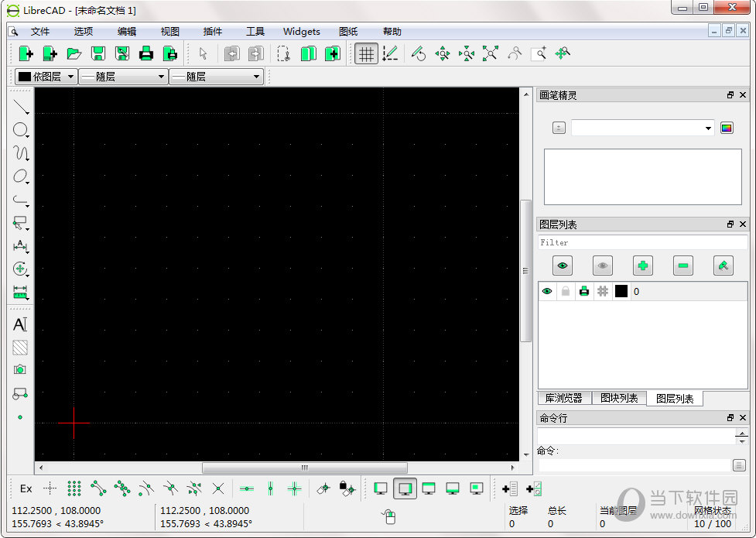
Task: Float the 命令行 panel
Action: (x=730, y=418)
